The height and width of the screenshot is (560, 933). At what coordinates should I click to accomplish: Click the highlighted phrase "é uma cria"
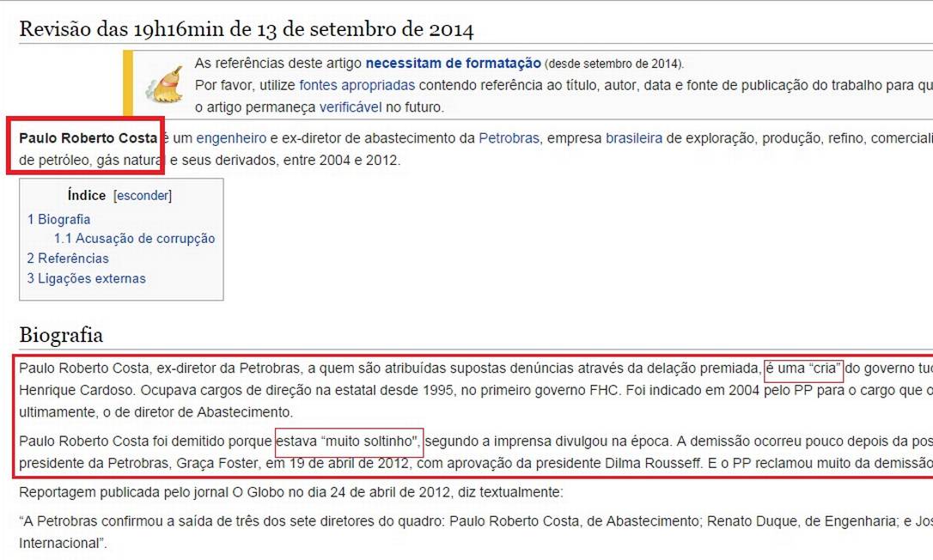point(804,369)
